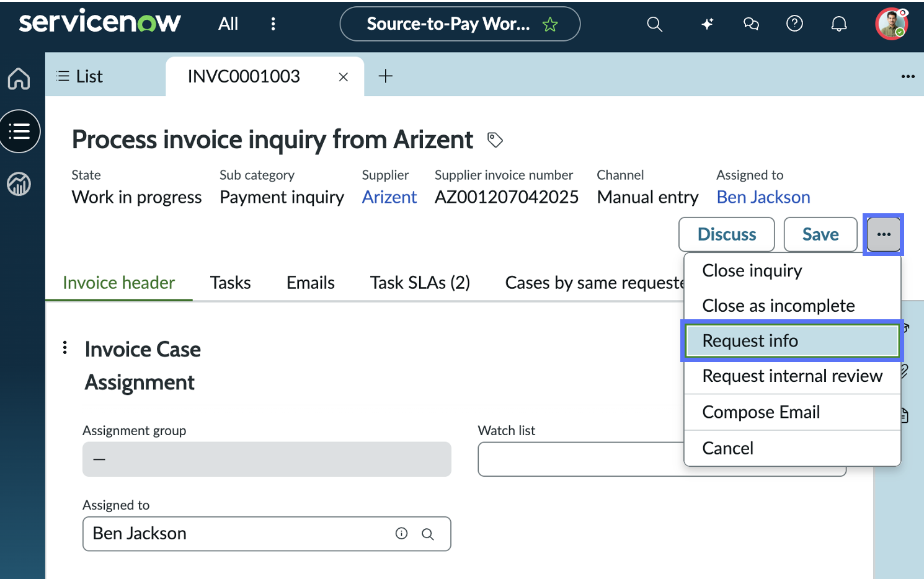Click the Discuss button
The height and width of the screenshot is (579, 924).
point(727,234)
